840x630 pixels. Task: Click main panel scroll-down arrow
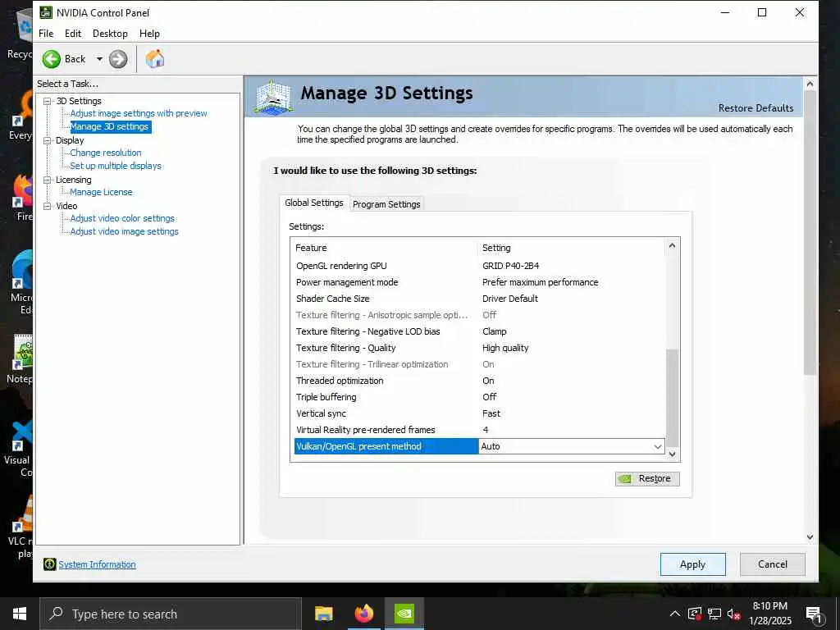[x=810, y=536]
